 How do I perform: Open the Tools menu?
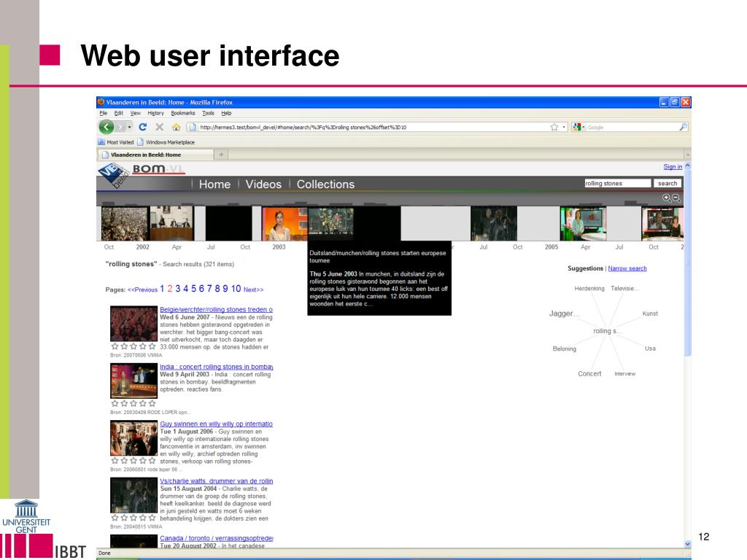coord(208,113)
